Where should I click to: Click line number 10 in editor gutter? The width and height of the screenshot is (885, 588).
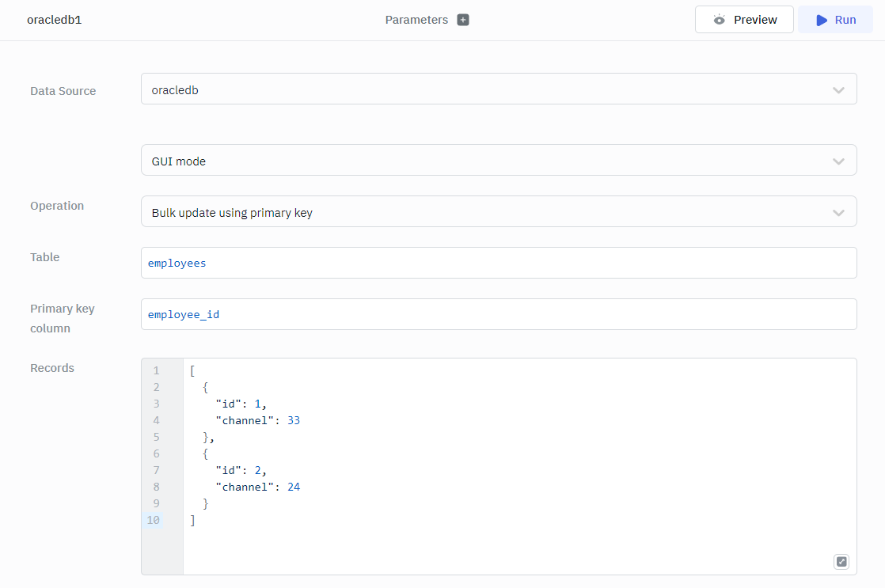(x=153, y=520)
